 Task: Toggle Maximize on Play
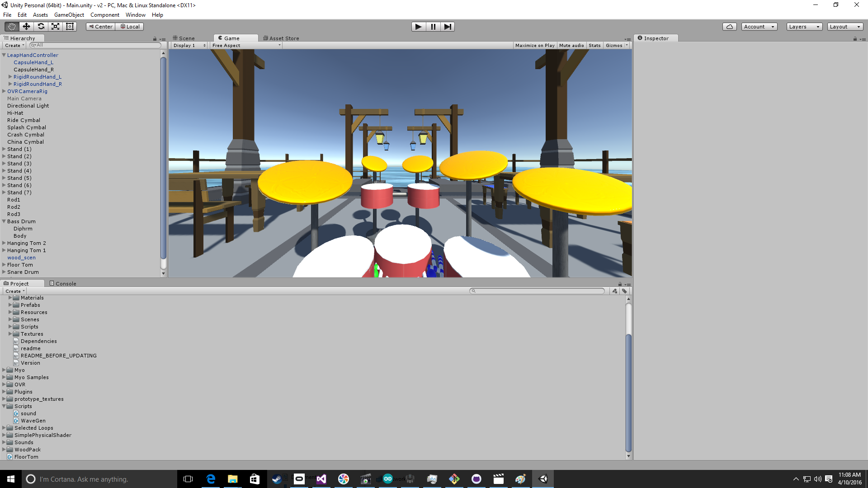click(534, 46)
